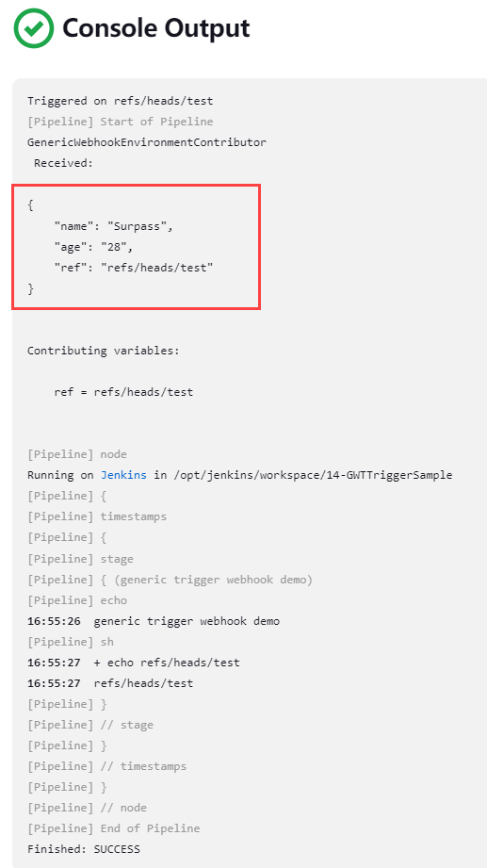Click the 'Finished: SUCCESS' line

point(84,849)
